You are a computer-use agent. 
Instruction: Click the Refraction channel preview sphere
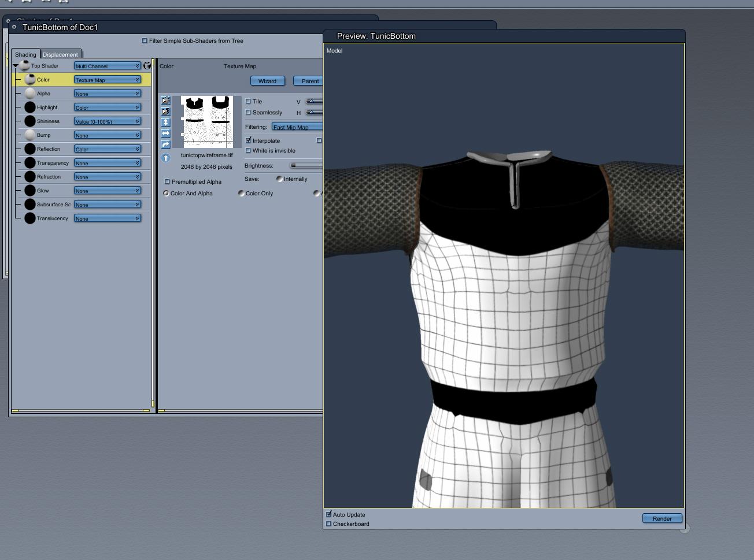[x=30, y=177]
